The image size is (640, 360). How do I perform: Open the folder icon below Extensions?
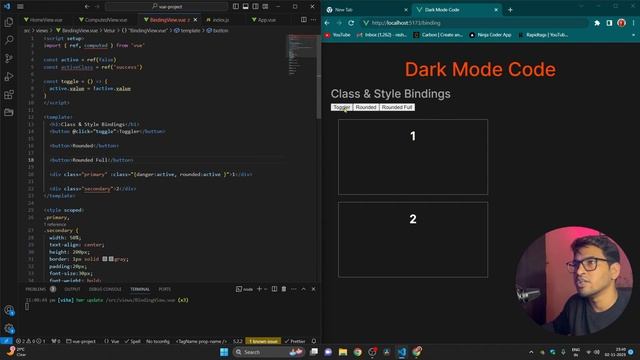pos(9,112)
